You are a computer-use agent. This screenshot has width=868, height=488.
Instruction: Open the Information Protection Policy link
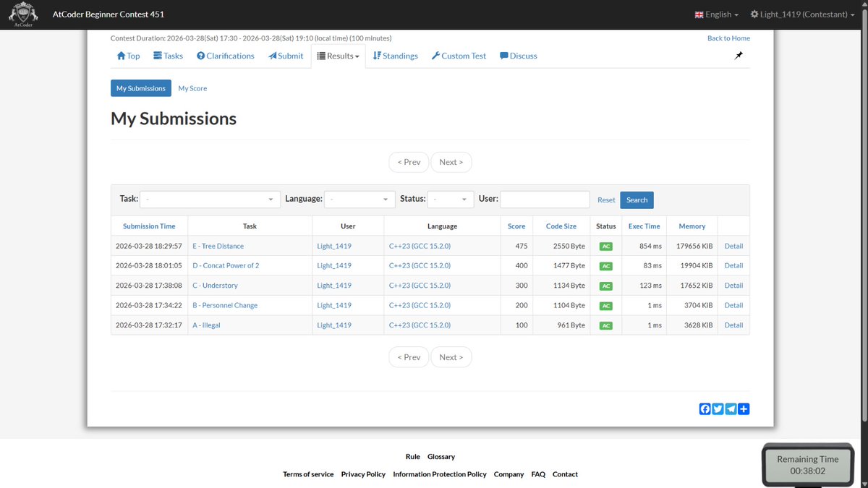[x=440, y=474]
